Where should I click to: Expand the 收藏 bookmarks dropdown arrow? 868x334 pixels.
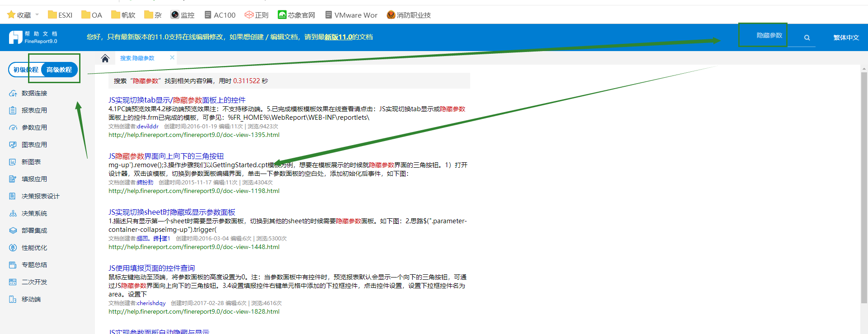pos(37,15)
